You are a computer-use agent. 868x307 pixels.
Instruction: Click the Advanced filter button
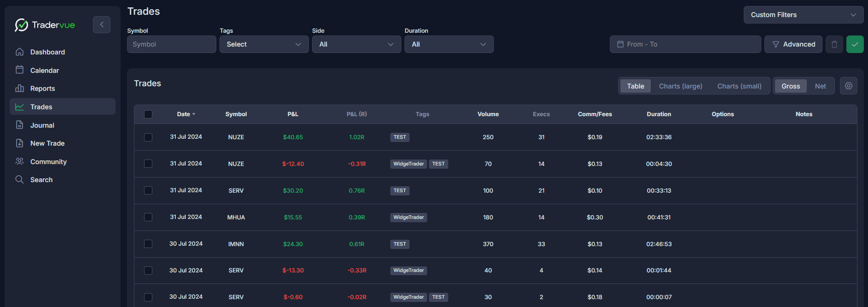[793, 44]
